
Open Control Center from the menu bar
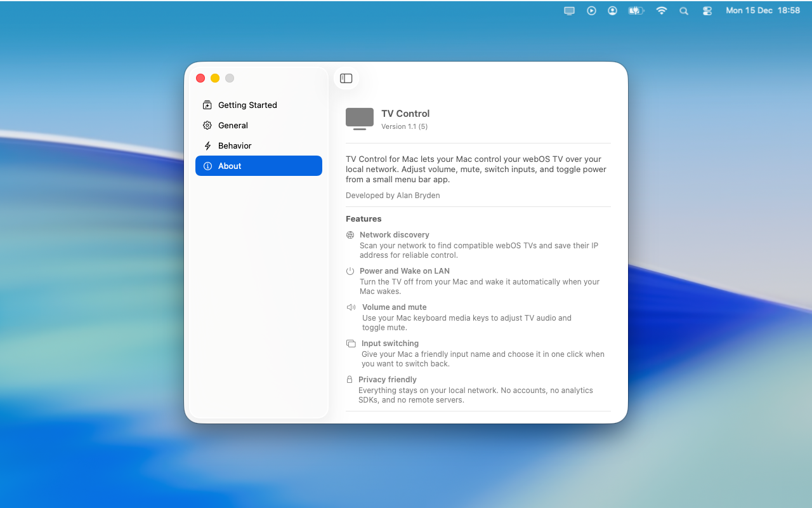click(707, 11)
